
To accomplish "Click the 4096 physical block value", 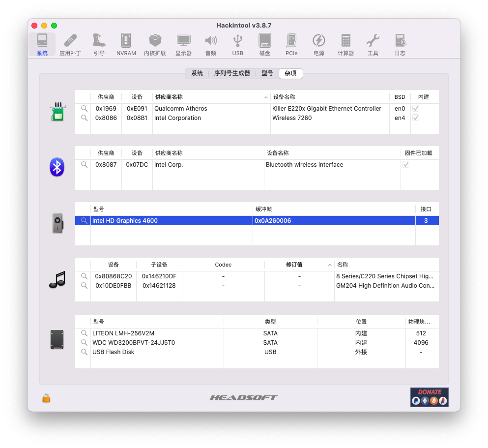I will (421, 342).
